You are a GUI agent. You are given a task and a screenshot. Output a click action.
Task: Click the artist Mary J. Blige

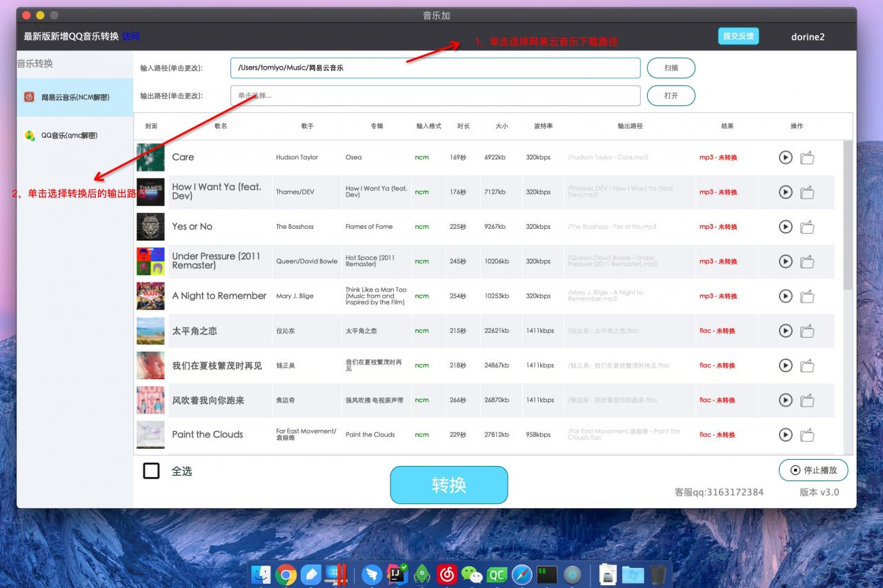pyautogui.click(x=295, y=296)
